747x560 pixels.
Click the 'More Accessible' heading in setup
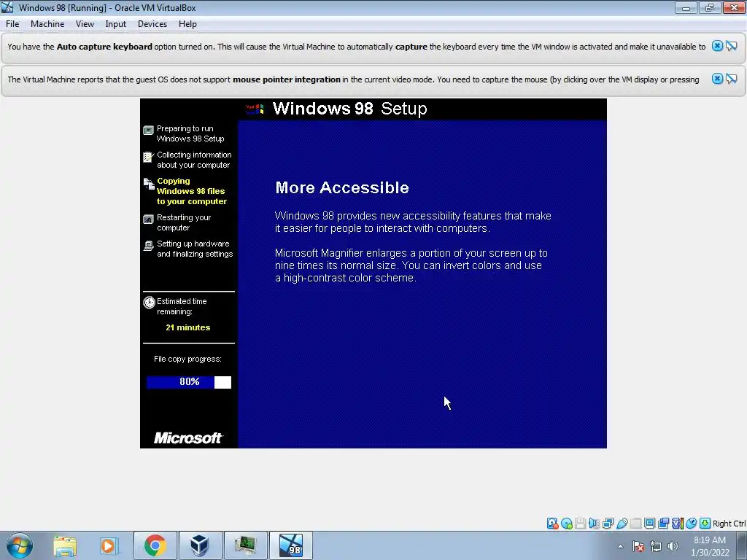342,187
